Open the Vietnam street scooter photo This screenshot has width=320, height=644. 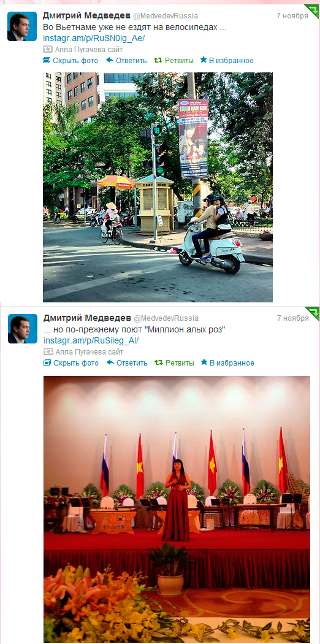(158, 187)
